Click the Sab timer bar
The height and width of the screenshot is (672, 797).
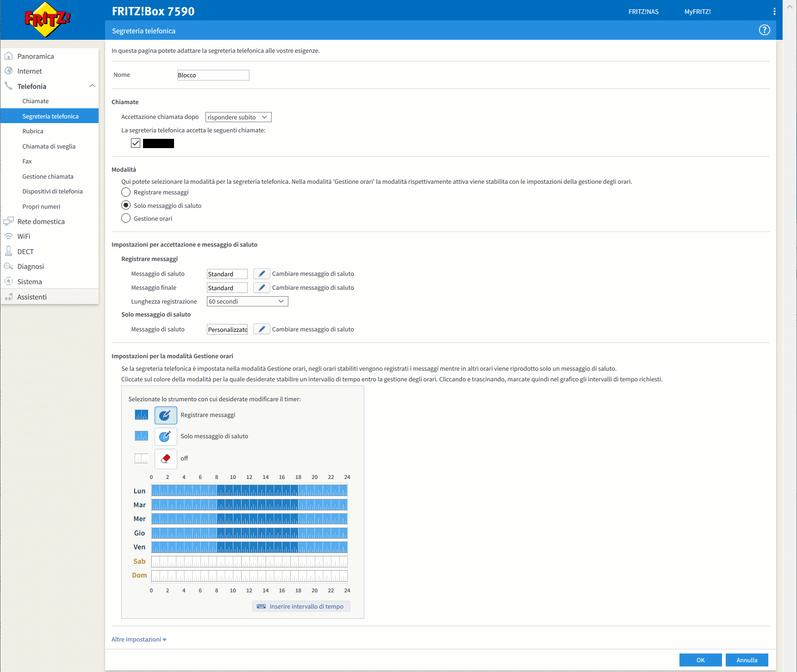click(x=249, y=561)
